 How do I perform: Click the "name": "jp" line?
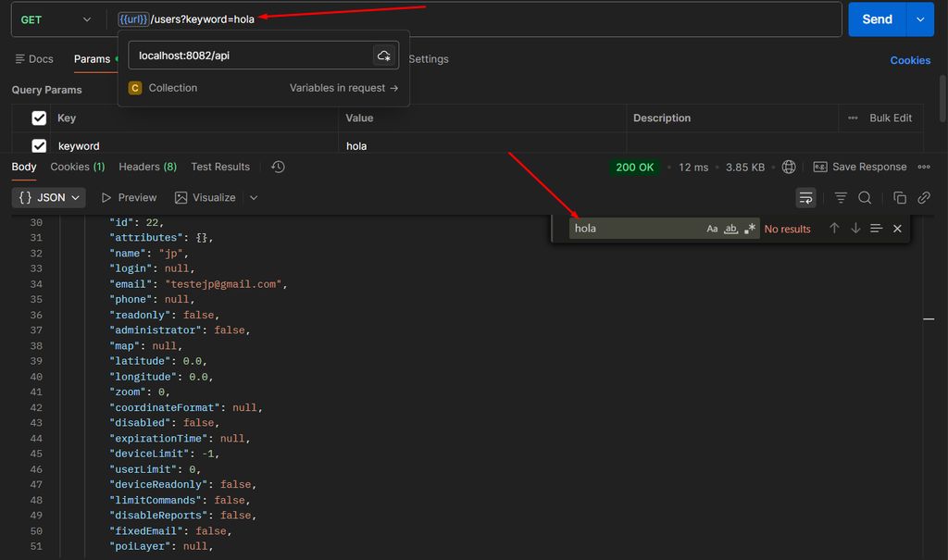pyautogui.click(x=149, y=254)
